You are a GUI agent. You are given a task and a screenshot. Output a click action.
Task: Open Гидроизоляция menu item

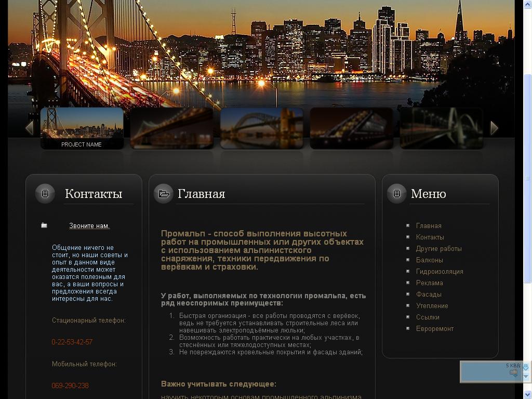click(x=440, y=271)
